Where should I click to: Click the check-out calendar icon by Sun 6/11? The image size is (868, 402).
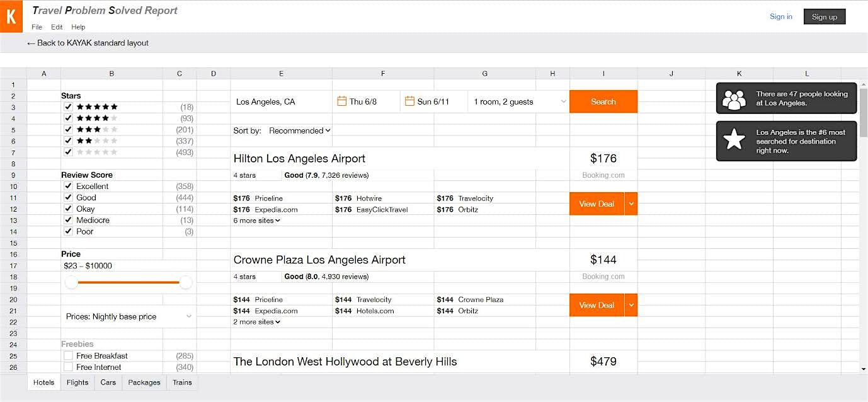(x=409, y=101)
